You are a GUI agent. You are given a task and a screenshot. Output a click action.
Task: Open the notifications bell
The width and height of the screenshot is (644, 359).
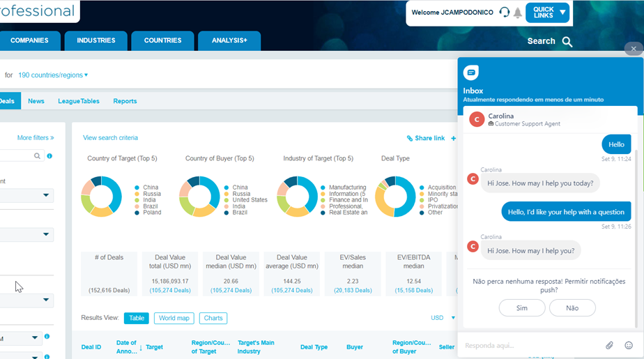click(x=518, y=13)
